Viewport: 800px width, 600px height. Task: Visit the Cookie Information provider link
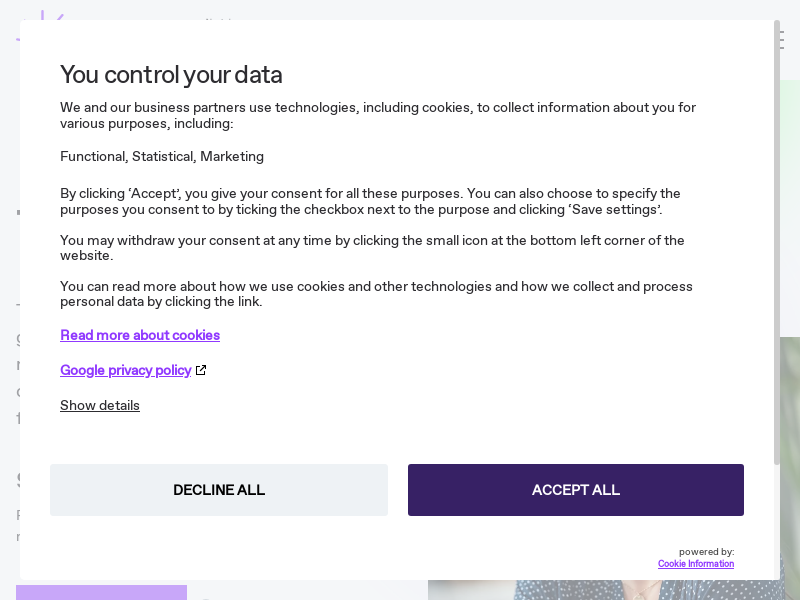click(x=695, y=564)
